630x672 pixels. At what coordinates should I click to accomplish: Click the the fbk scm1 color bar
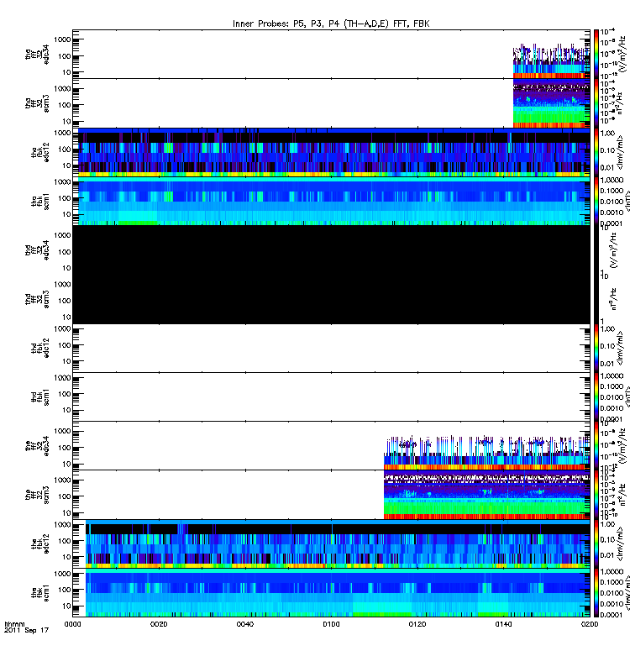tap(596, 592)
